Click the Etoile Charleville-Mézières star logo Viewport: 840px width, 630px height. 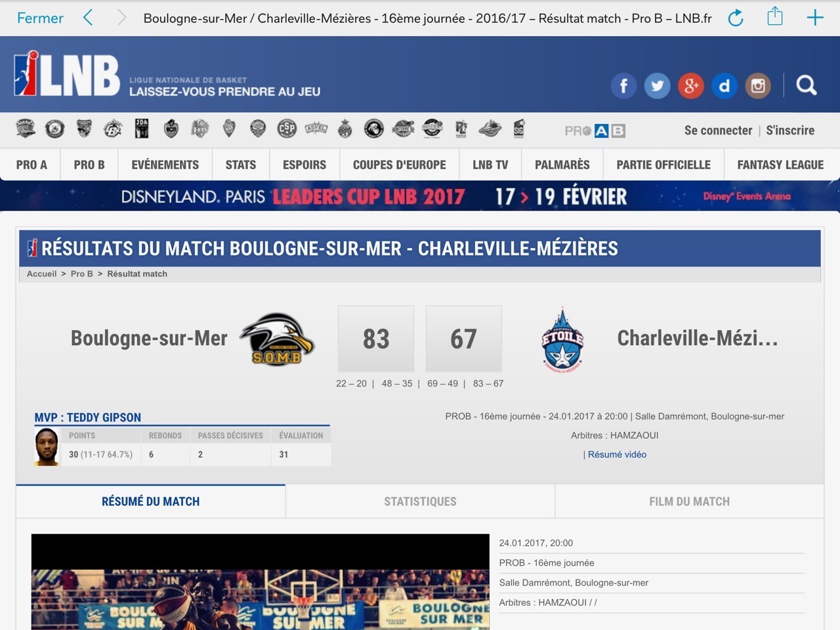pos(562,339)
